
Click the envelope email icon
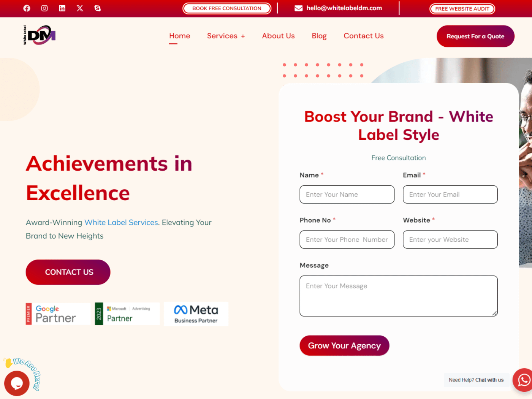[x=299, y=8]
